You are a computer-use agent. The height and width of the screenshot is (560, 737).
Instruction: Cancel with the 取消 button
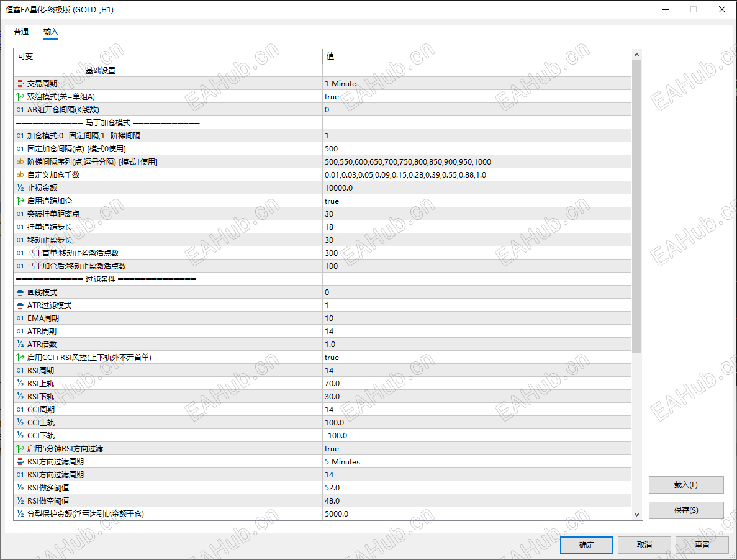[644, 545]
